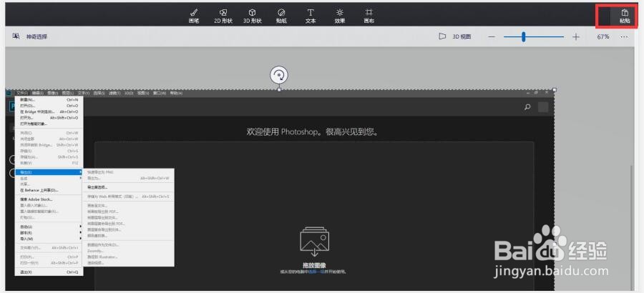The width and height of the screenshot is (644, 293).
Task: Open the 贴纸 stickers panel
Action: 281,16
